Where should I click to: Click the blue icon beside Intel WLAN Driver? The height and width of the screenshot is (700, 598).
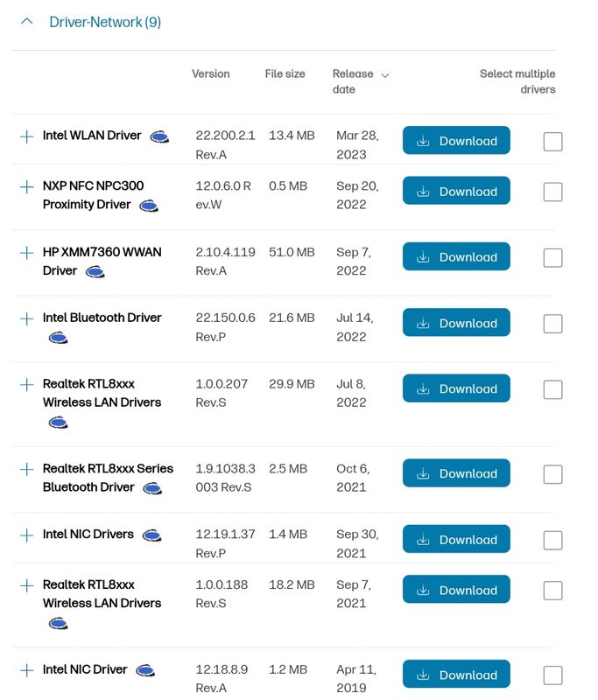[x=159, y=136]
